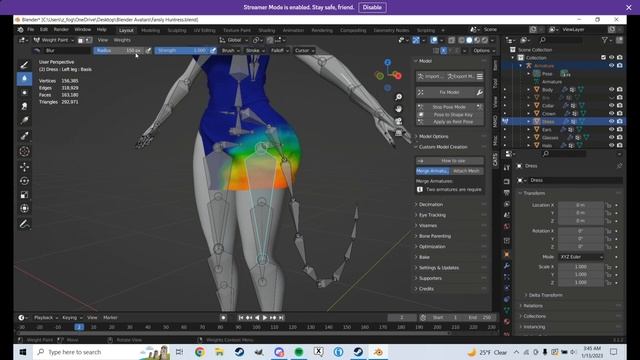Select the 3D Cursor tool

[x=24, y=151]
